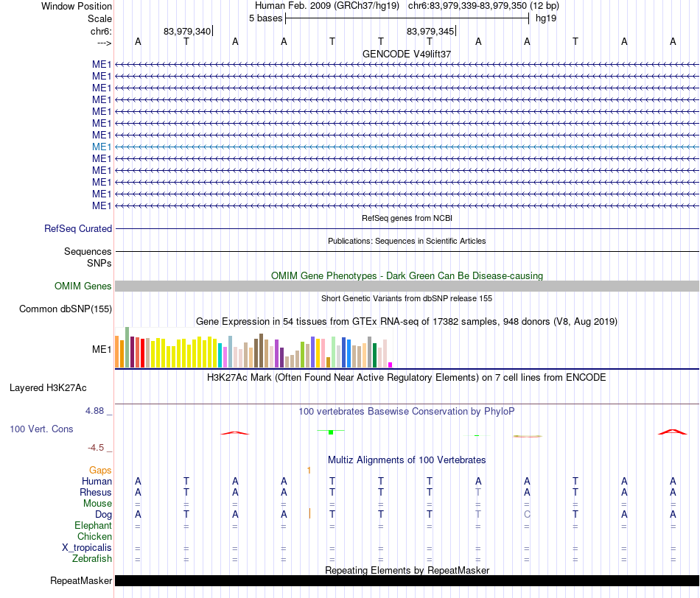Open the Common dbSNP(155) track label
700x598 pixels.
click(x=65, y=309)
